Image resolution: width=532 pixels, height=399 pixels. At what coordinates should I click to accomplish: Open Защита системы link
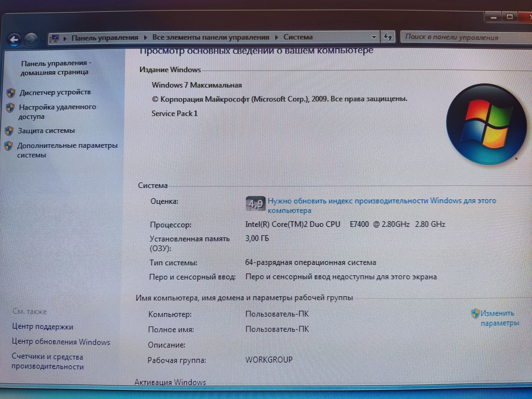(46, 131)
